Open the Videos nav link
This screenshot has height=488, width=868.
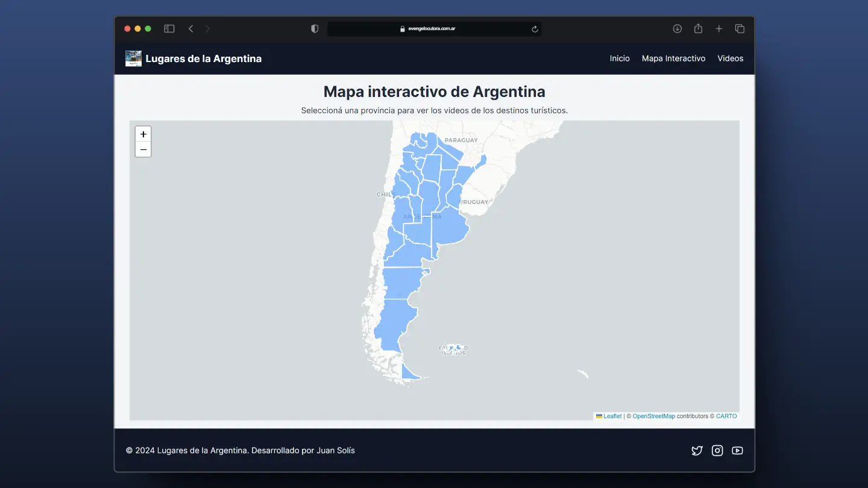coord(731,58)
